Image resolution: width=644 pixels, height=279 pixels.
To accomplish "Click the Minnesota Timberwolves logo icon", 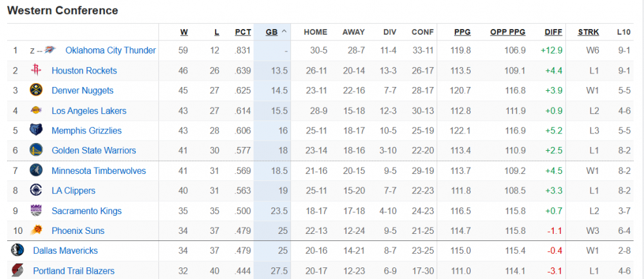I will pos(36,171).
